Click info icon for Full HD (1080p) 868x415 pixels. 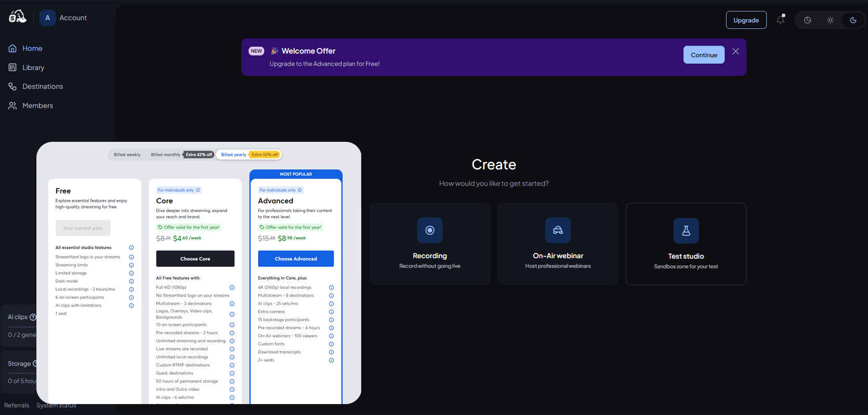coord(232,288)
